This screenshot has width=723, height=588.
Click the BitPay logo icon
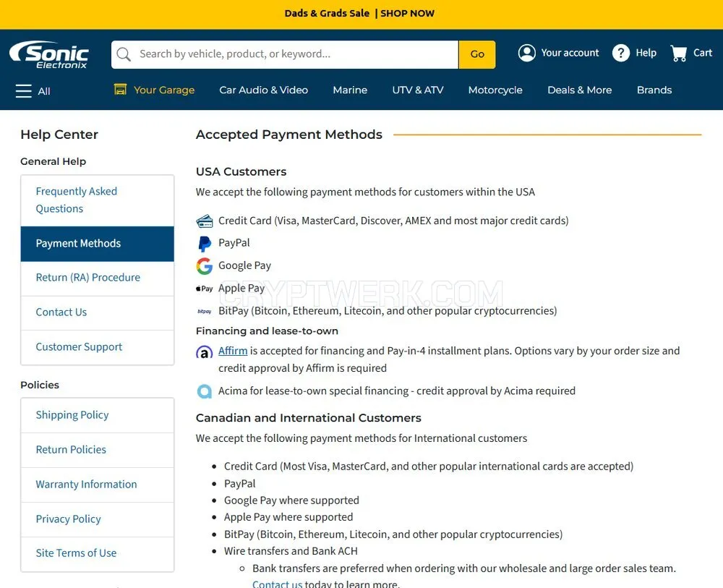205,311
